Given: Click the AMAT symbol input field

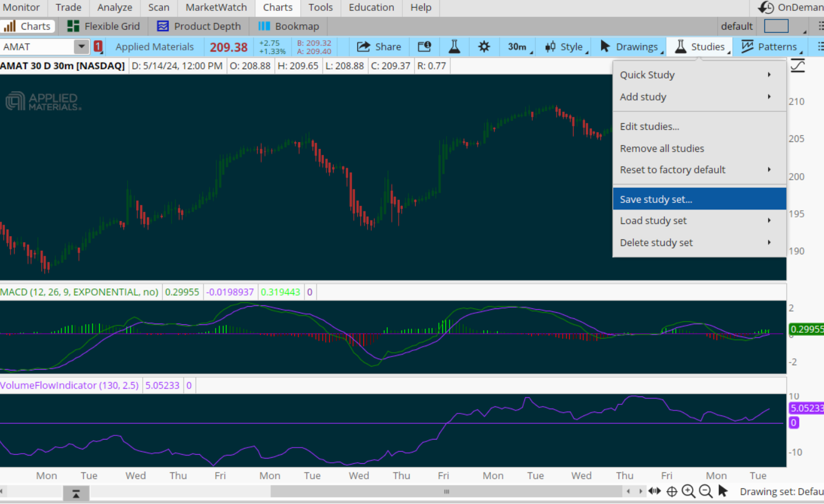Looking at the screenshot, I should pyautogui.click(x=38, y=47).
